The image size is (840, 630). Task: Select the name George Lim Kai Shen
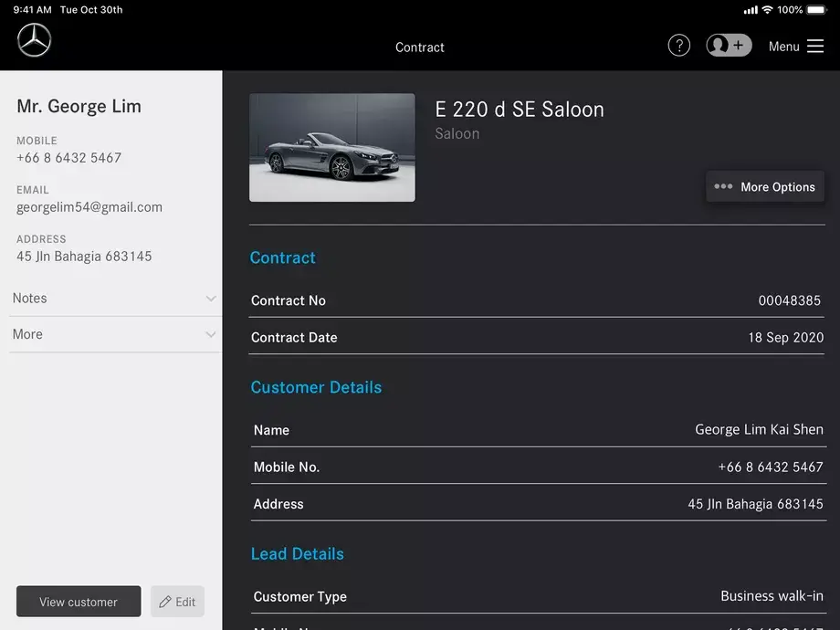pos(759,430)
